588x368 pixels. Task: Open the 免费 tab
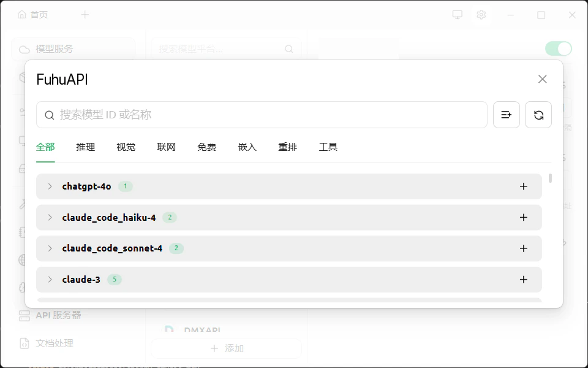[206, 147]
